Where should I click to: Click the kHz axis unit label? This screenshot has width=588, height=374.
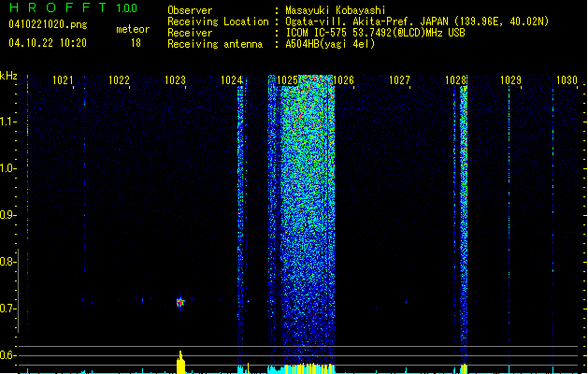pos(8,76)
